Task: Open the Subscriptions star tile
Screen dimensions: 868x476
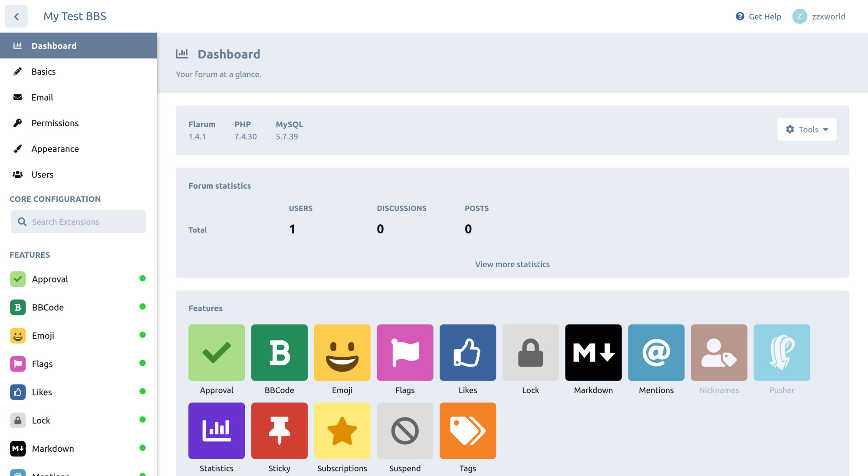Action: 342,430
